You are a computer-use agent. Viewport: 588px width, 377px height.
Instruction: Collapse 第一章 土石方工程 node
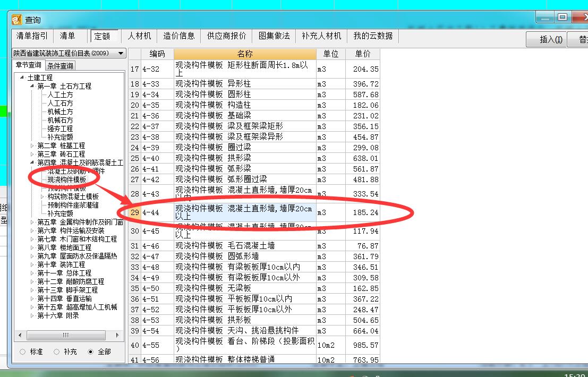coord(32,86)
